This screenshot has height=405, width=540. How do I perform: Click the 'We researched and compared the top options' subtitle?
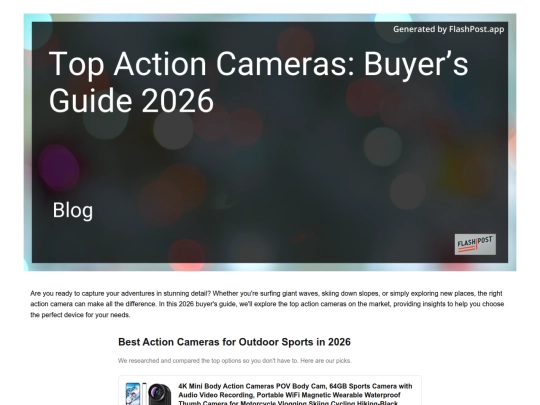point(235,361)
